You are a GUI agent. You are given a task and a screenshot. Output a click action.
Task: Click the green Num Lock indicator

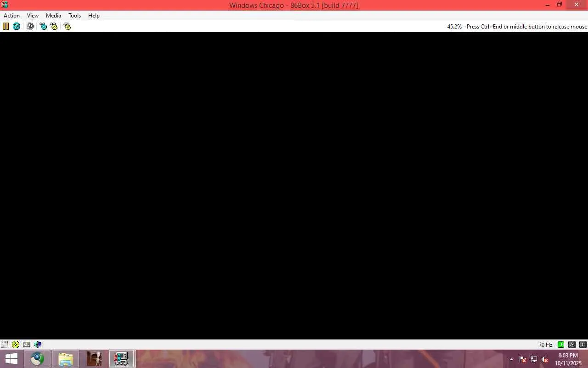561,345
